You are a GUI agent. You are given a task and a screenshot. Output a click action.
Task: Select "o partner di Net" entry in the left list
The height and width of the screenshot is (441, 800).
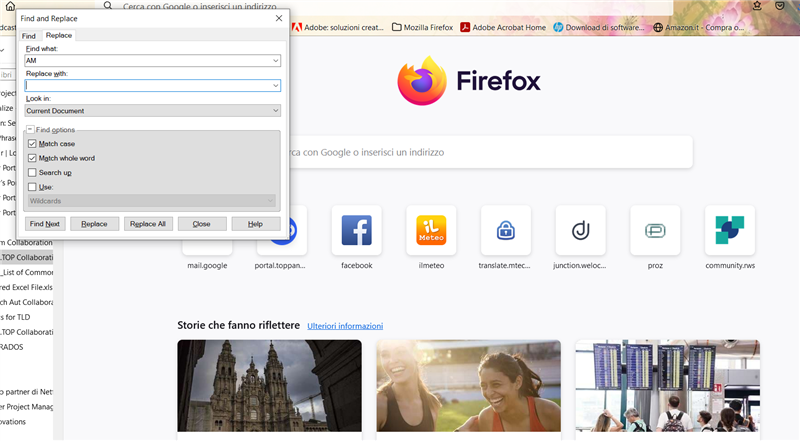27,392
